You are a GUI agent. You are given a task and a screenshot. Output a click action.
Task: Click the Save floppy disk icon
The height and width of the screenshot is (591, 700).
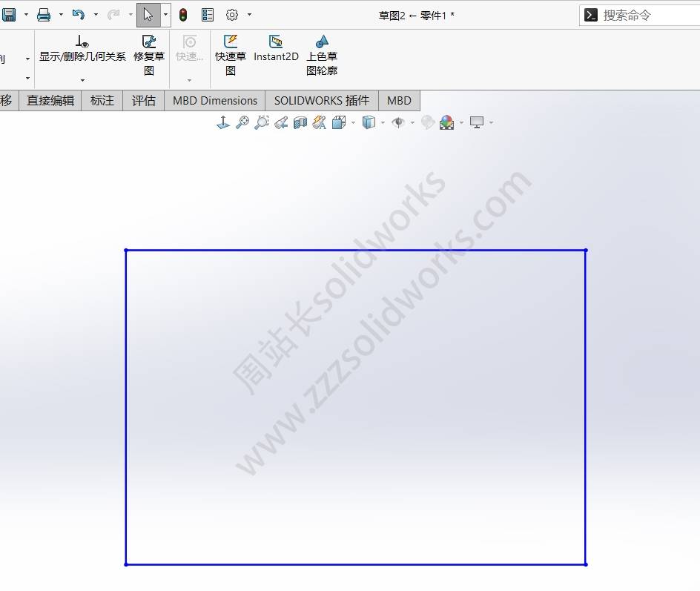click(x=8, y=15)
